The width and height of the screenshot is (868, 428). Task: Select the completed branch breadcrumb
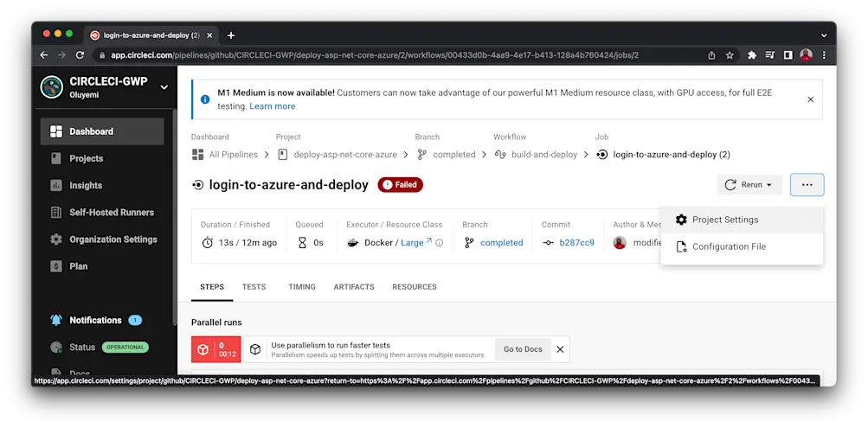[x=454, y=155]
